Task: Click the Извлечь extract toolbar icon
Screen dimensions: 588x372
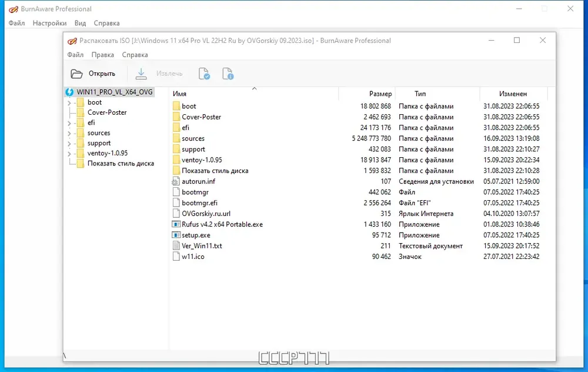Action: pyautogui.click(x=141, y=74)
